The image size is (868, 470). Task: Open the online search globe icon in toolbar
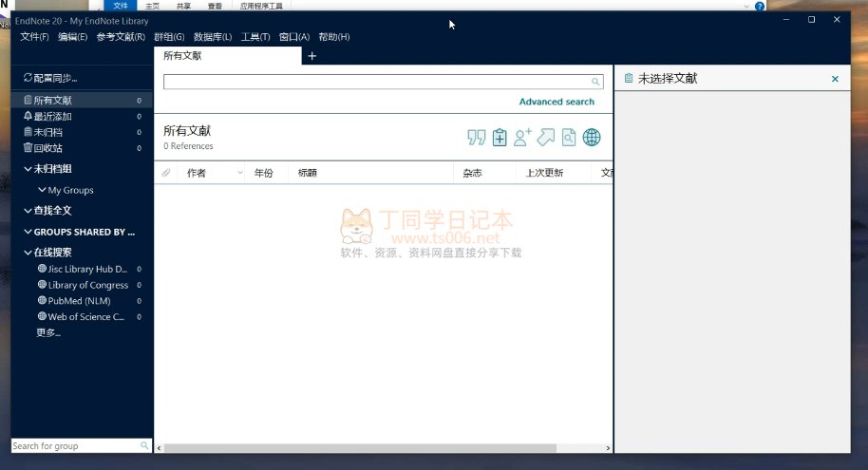pyautogui.click(x=592, y=138)
